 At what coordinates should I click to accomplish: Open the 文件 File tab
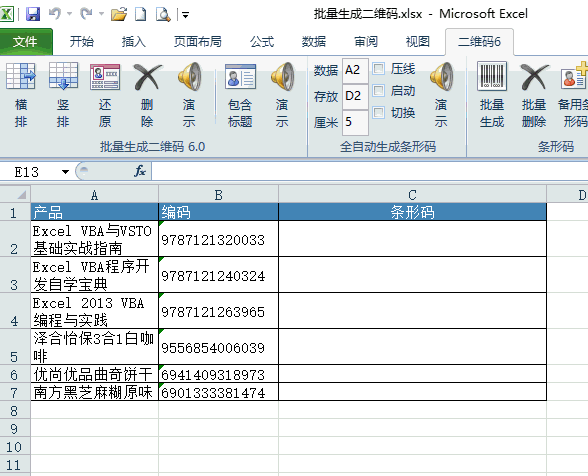point(26,41)
